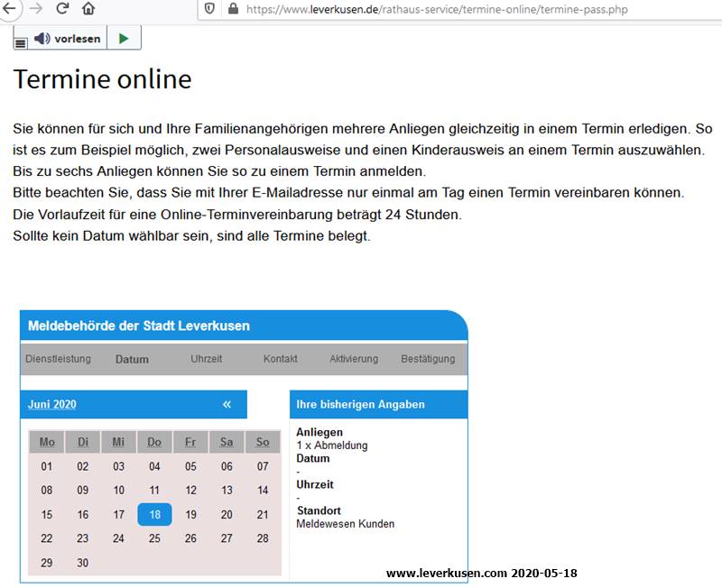The image size is (722, 588).
Task: Click the Juni 2020 month link
Action: coord(52,404)
